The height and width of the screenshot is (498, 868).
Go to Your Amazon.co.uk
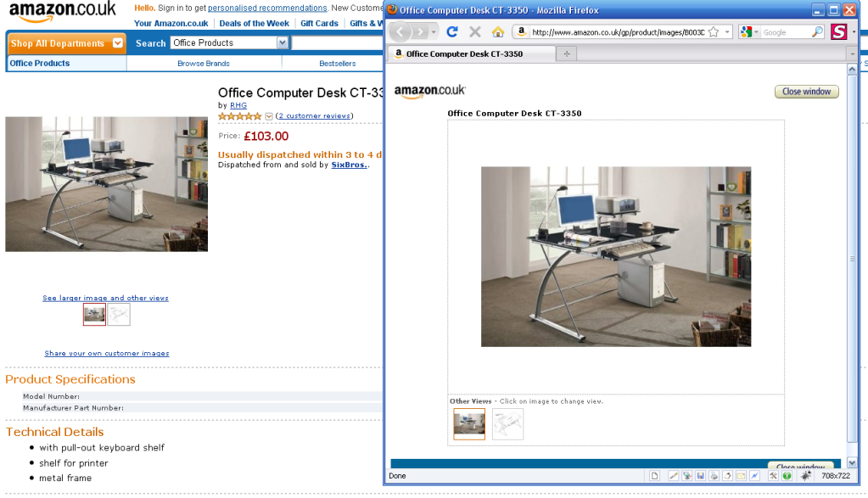pos(171,23)
